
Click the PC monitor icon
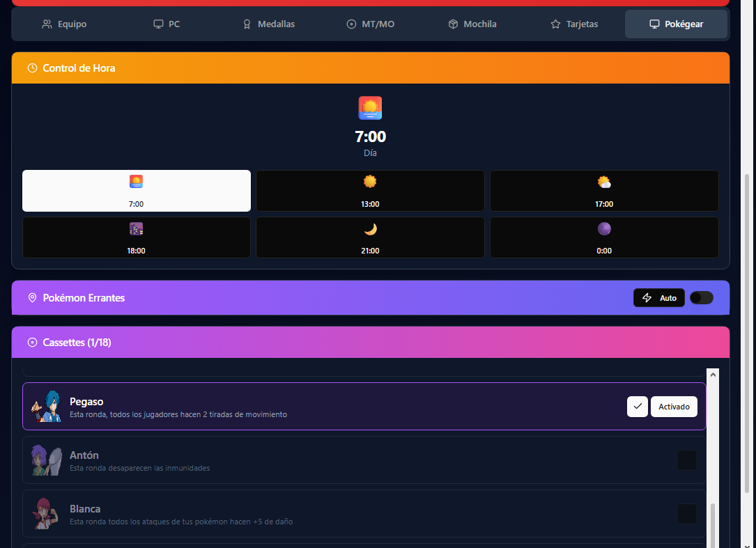point(158,24)
